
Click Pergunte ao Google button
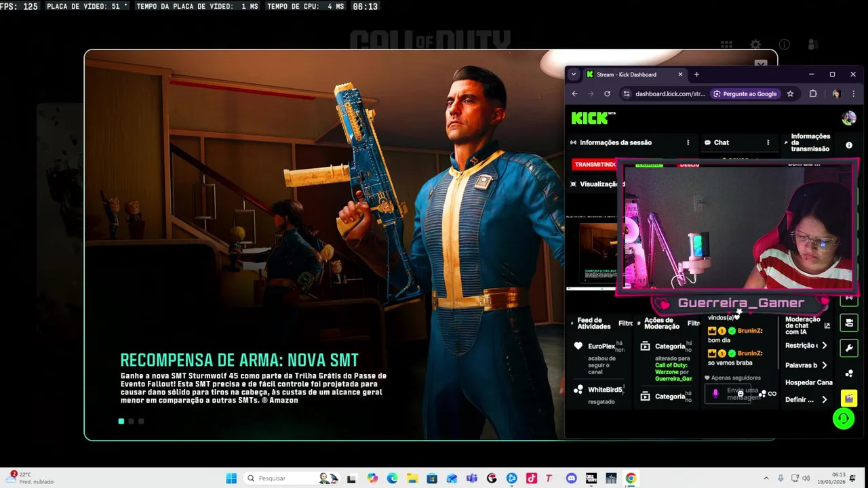tap(745, 94)
